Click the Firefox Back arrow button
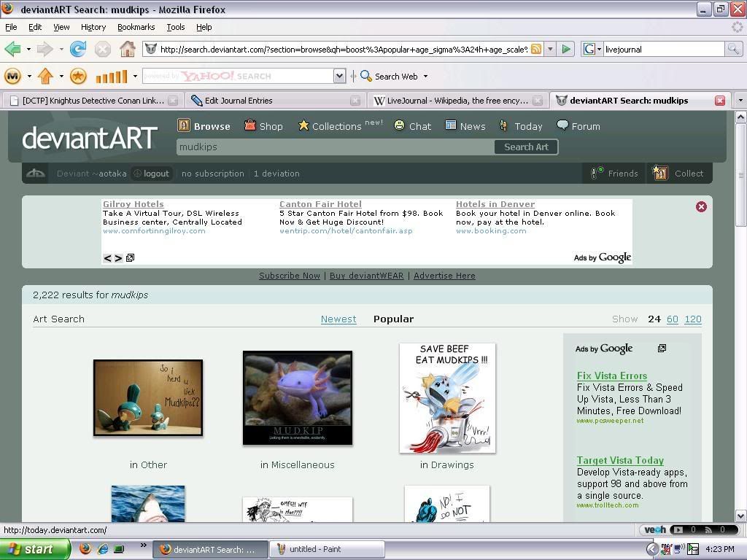This screenshot has height=560, width=747. 13,49
